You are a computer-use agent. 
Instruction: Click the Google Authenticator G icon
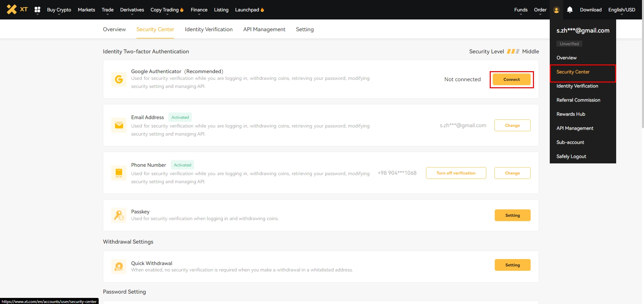pyautogui.click(x=119, y=80)
